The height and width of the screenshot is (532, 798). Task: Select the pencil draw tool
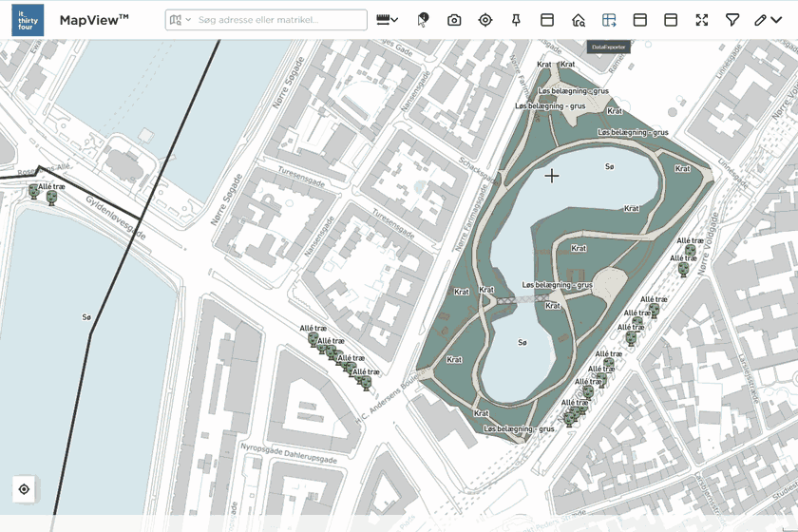[x=760, y=20]
